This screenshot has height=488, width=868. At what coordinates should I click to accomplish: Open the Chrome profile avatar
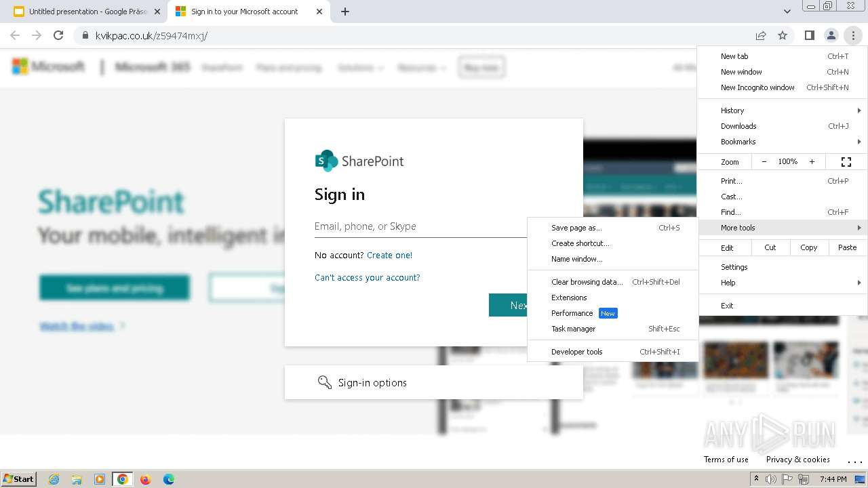point(831,35)
